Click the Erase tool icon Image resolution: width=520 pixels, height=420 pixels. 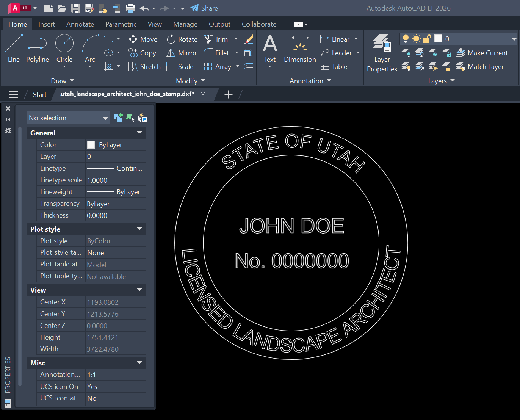249,39
